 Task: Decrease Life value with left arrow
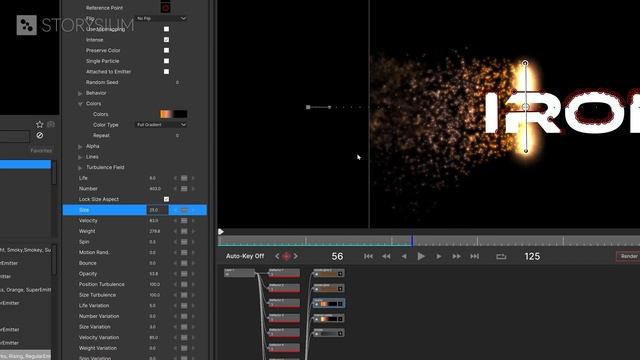tap(175, 178)
